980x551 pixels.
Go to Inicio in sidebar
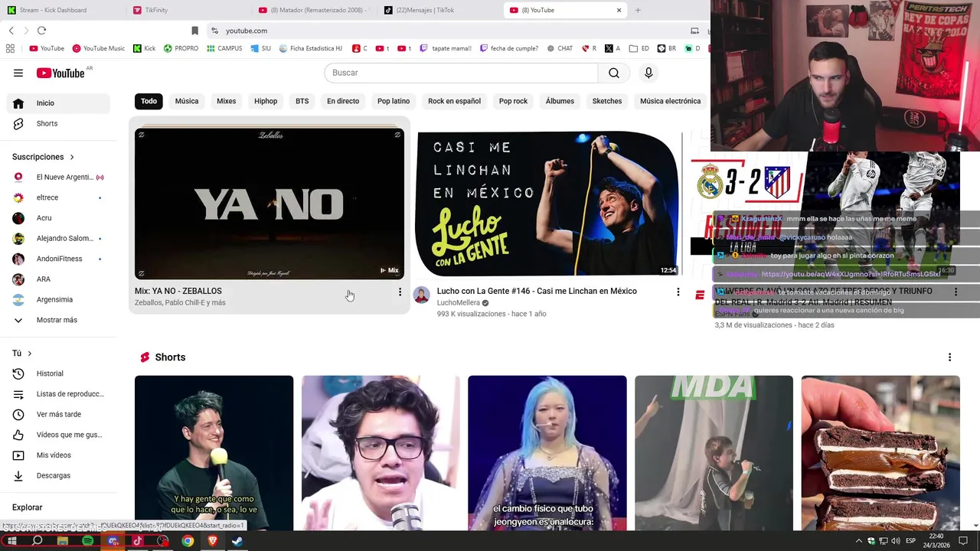point(58,103)
